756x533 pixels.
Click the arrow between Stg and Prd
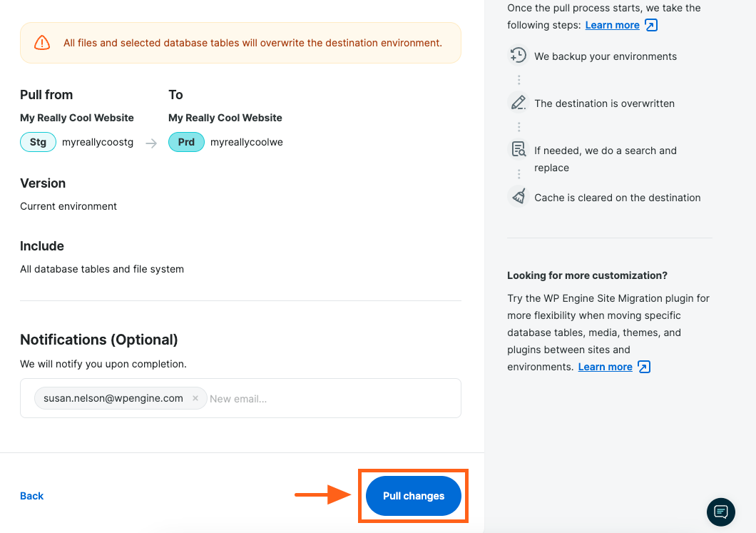coord(151,143)
